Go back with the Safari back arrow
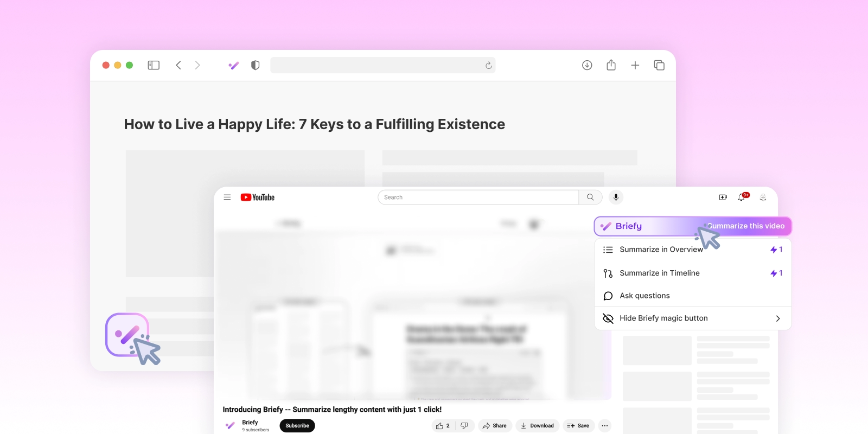Viewport: 868px width, 434px height. click(x=178, y=65)
